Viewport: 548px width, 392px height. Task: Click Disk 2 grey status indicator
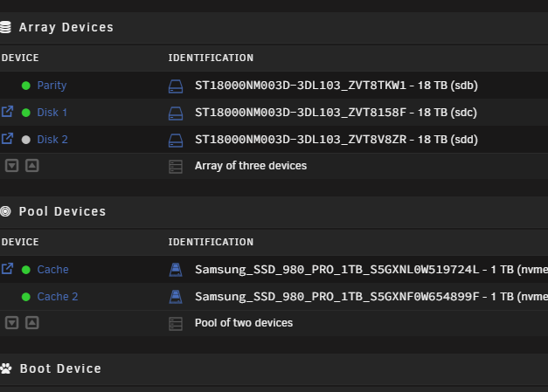[x=26, y=140]
